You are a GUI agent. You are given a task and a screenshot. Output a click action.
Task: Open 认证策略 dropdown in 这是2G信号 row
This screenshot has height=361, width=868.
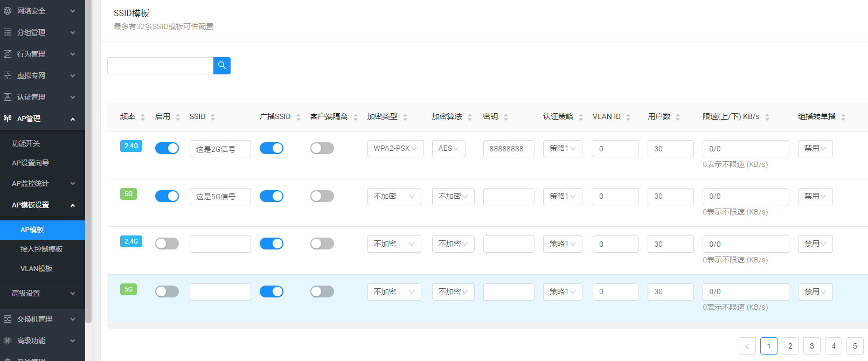563,149
